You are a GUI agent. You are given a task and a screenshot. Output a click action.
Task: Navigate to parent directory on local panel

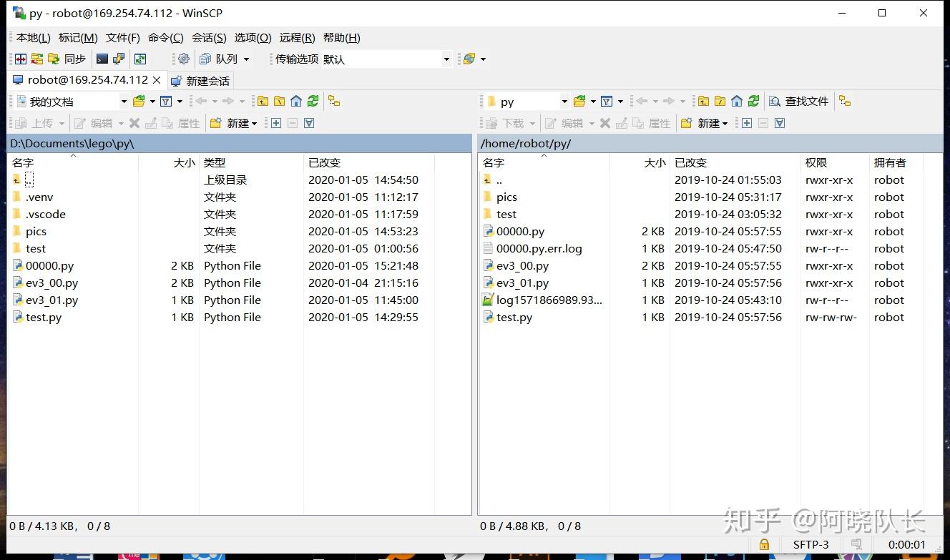point(263,101)
